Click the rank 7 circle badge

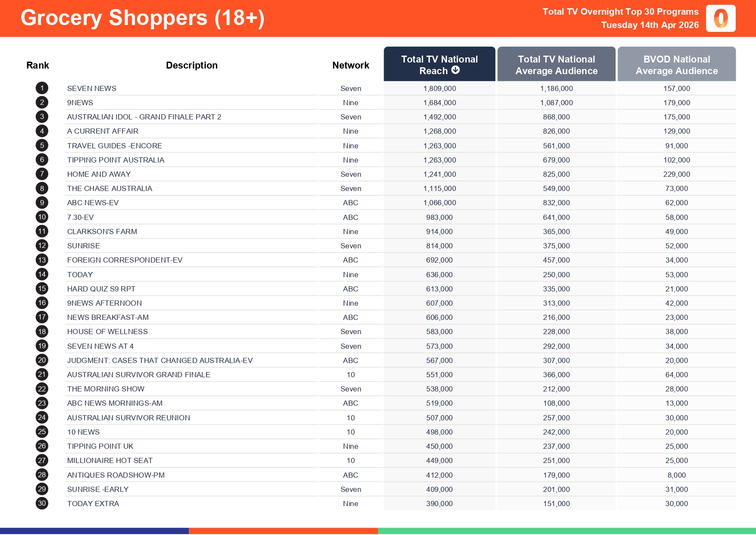coord(42,174)
